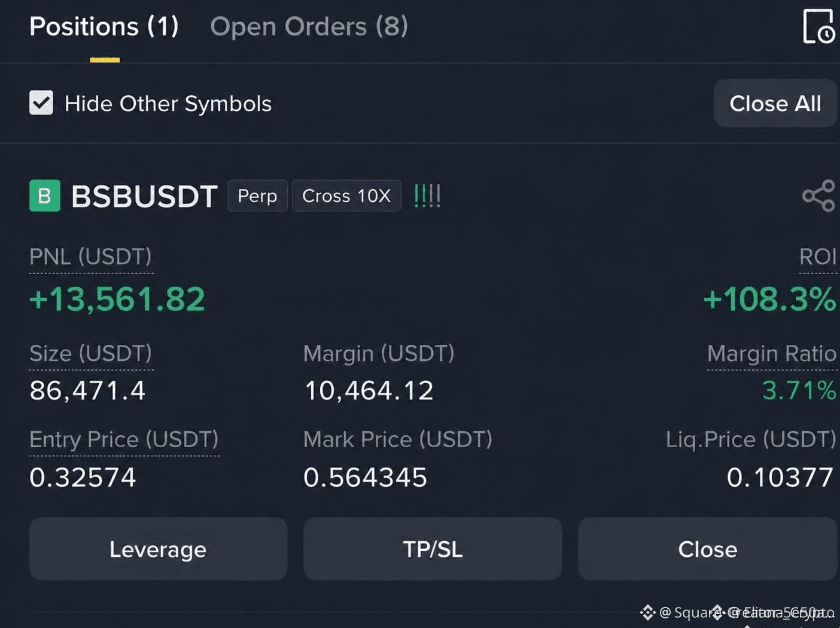Tap the Perp contract tag

[257, 196]
